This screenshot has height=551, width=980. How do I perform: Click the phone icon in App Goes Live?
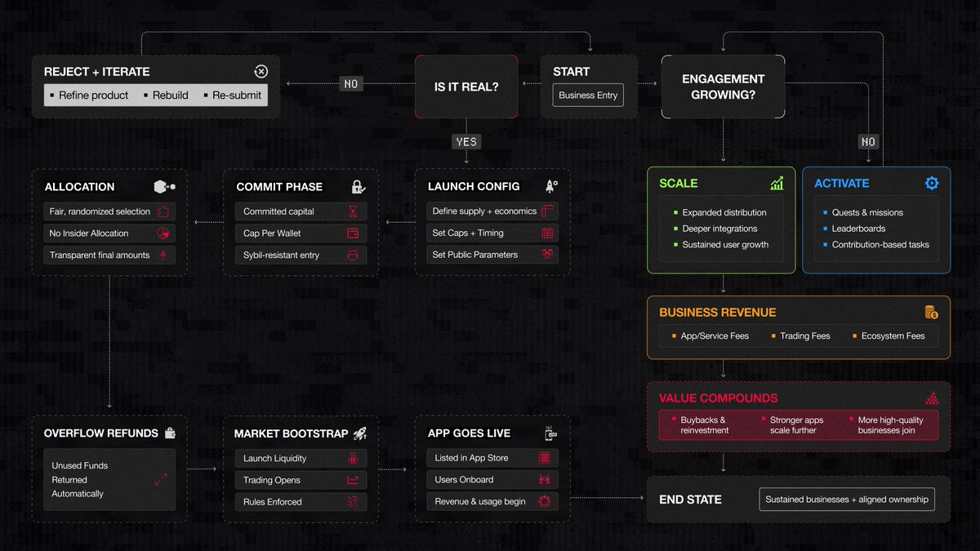point(551,433)
